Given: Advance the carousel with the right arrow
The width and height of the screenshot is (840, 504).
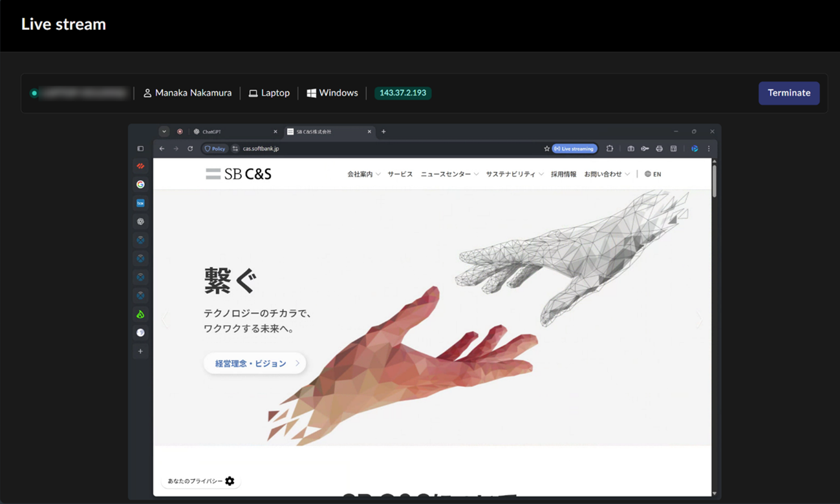Looking at the screenshot, I should (x=699, y=319).
